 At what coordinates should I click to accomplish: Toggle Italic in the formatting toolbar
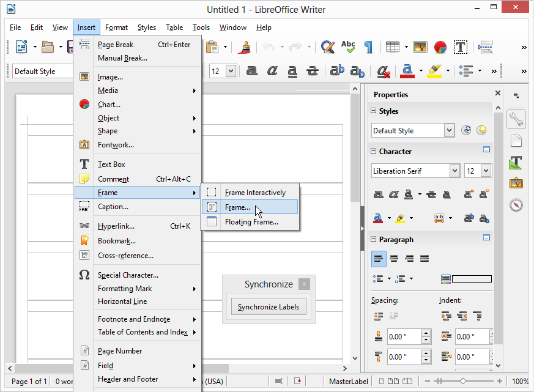[272, 71]
